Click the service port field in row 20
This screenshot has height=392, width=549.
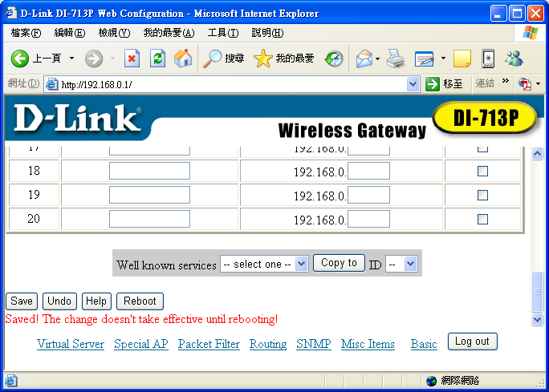pos(149,219)
